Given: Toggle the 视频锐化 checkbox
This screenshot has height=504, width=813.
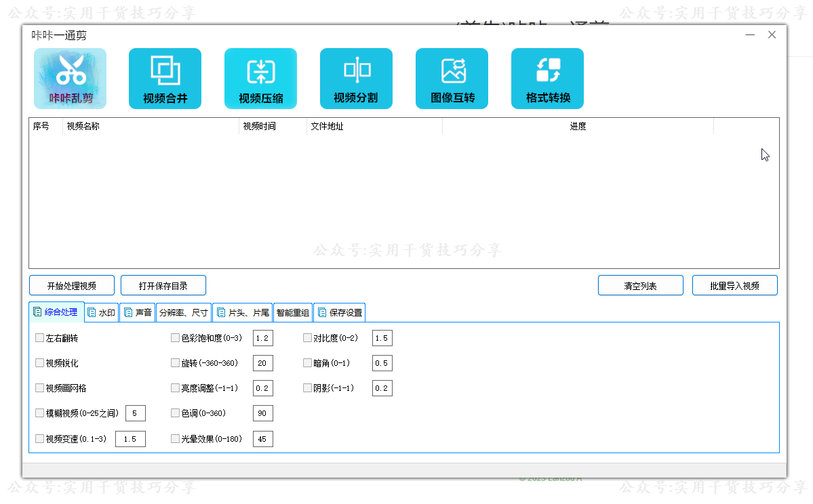Looking at the screenshot, I should (x=40, y=363).
